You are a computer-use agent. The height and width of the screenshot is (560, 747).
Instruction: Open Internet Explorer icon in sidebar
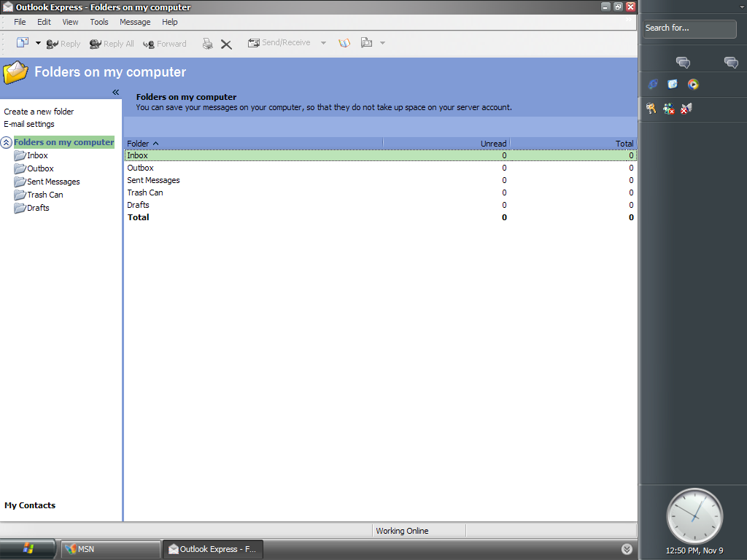click(x=653, y=85)
